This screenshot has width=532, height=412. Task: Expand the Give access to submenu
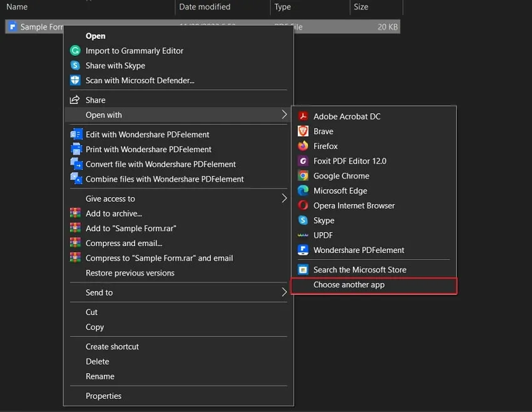click(284, 198)
